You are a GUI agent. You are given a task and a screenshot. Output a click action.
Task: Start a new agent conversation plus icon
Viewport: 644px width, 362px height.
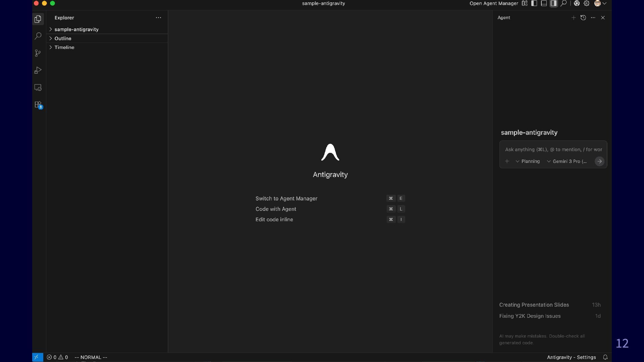pyautogui.click(x=574, y=18)
